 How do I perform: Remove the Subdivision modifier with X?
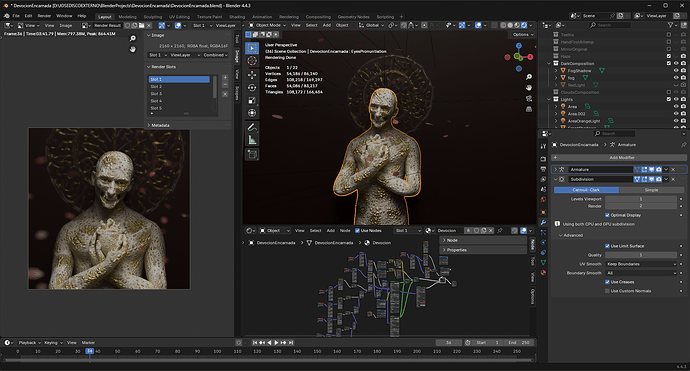673,179
